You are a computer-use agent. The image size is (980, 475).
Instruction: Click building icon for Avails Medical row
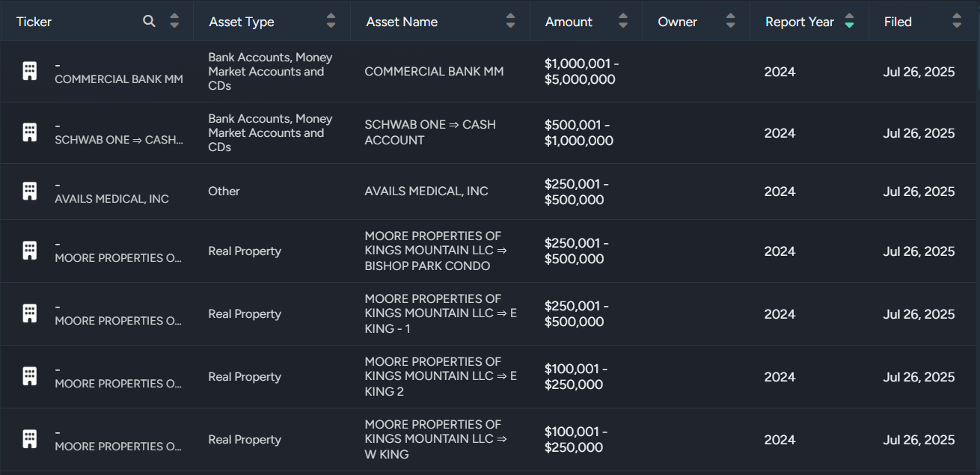point(29,191)
